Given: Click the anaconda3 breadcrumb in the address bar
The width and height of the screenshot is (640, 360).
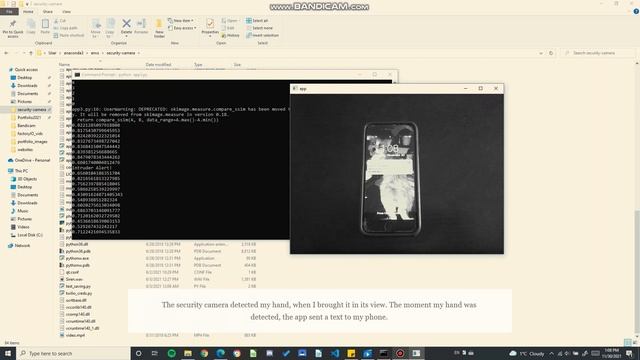Looking at the screenshot, I should 73,53.
